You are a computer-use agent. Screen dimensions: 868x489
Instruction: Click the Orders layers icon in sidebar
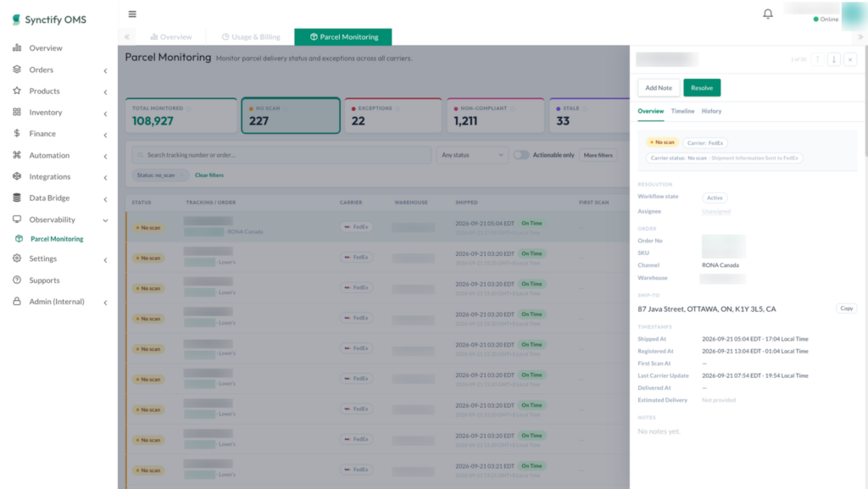click(17, 69)
